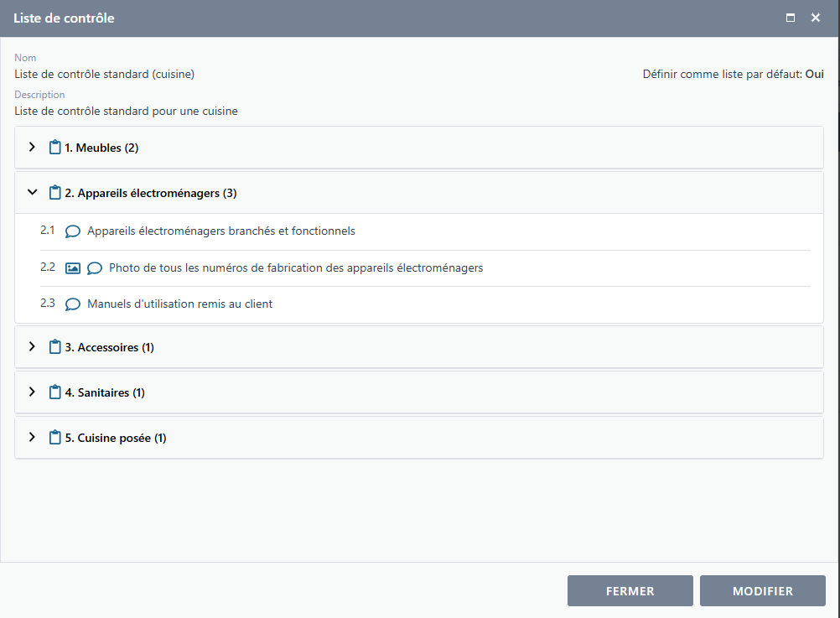Click the comment bubble icon on item 2.3
Screen dimensions: 840x618
[73, 304]
